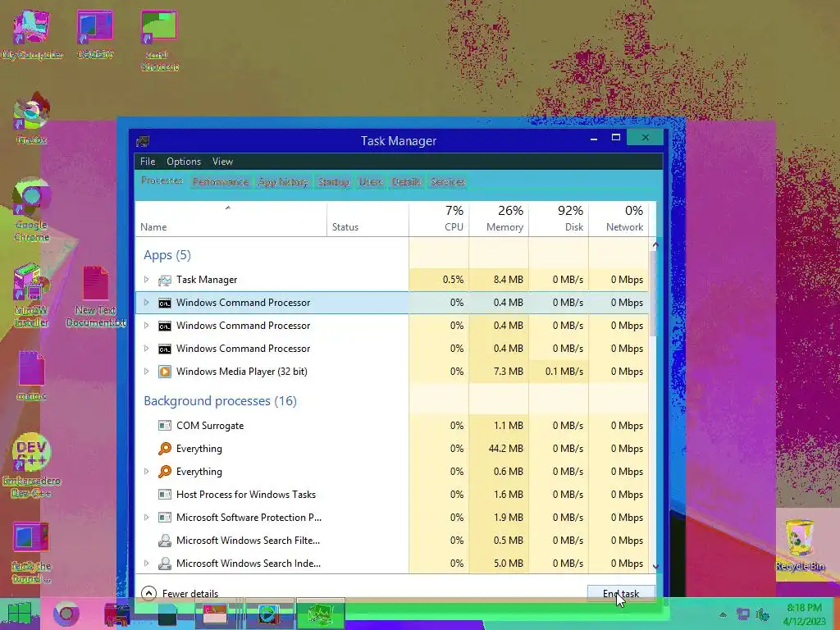The image size is (840, 630).
Task: Sort processes by the Name column header
Action: [231, 220]
